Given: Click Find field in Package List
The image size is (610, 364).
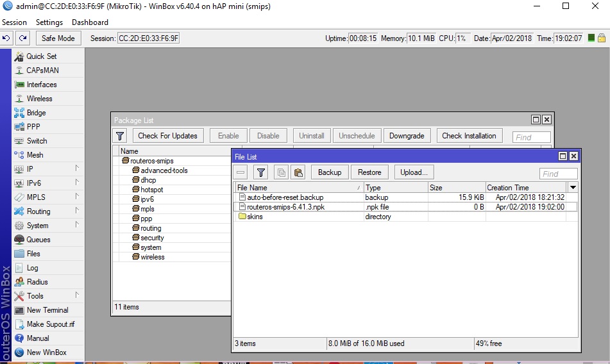Looking at the screenshot, I should click(x=531, y=138).
